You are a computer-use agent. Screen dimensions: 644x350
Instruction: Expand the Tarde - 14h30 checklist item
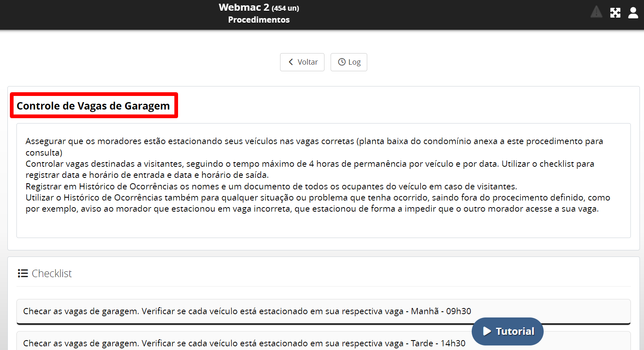244,343
